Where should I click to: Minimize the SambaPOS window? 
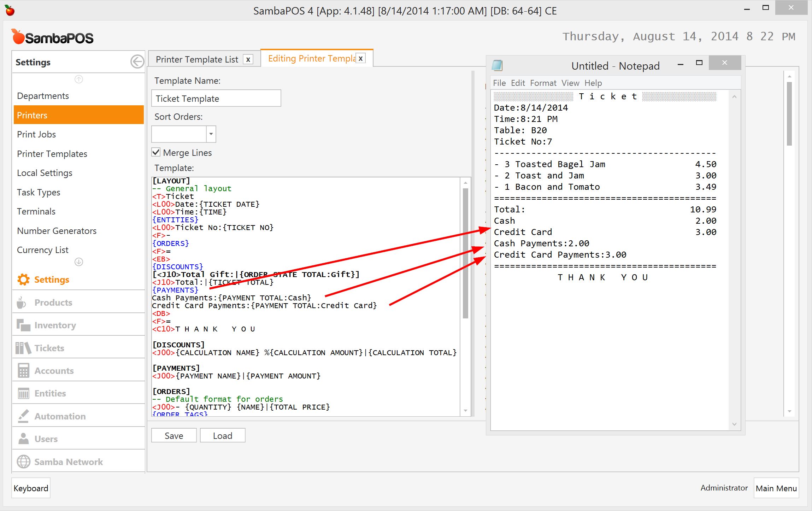tap(747, 9)
